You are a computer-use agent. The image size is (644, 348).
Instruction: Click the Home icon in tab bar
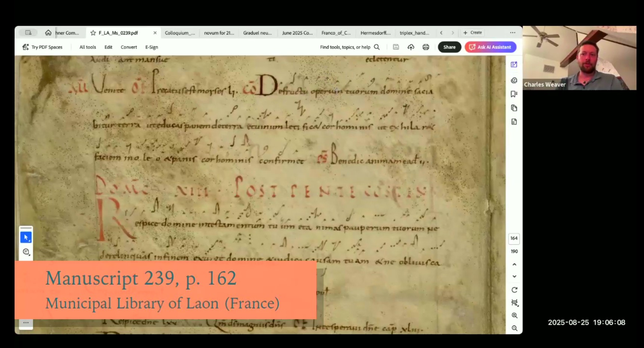[x=48, y=33]
